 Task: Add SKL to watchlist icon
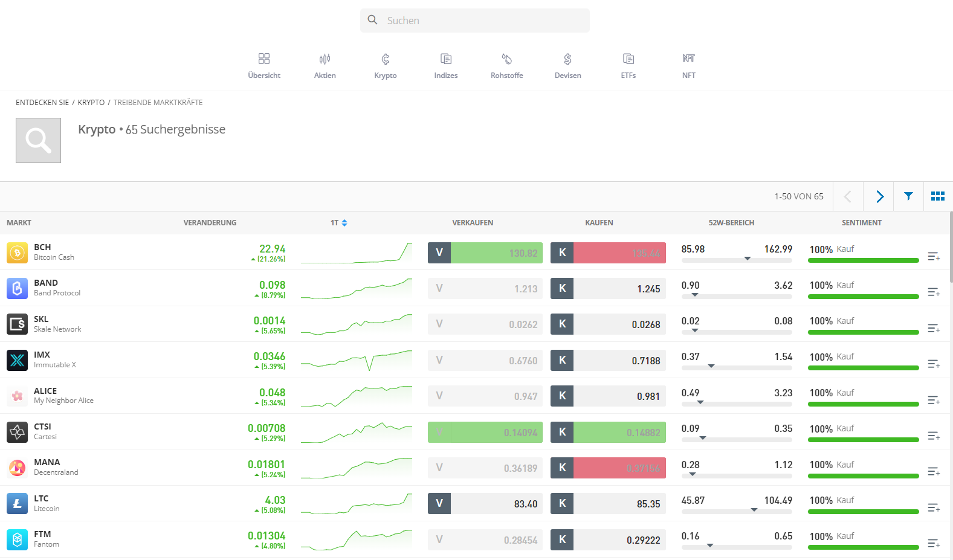[x=934, y=329]
